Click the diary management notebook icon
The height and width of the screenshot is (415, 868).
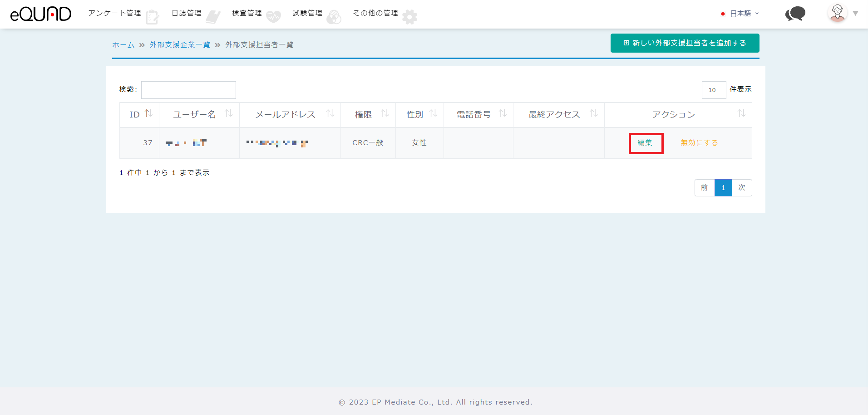pyautogui.click(x=212, y=17)
